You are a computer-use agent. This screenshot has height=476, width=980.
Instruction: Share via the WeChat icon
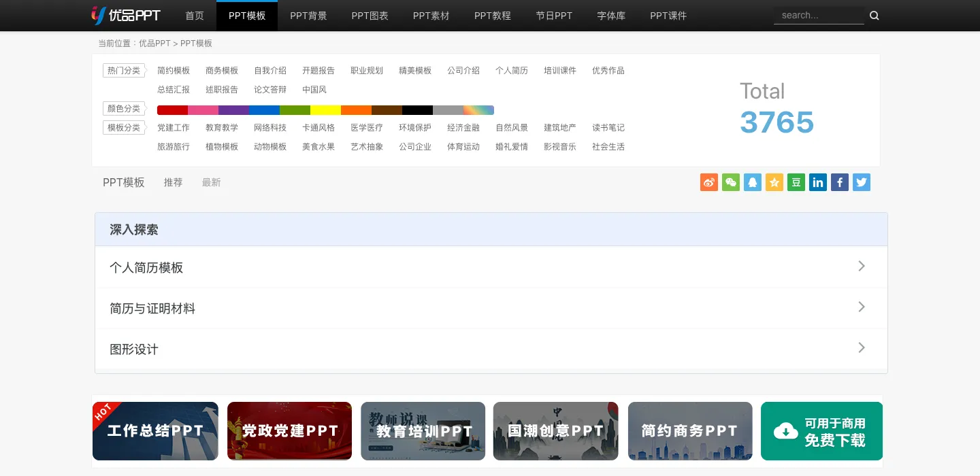coord(731,182)
